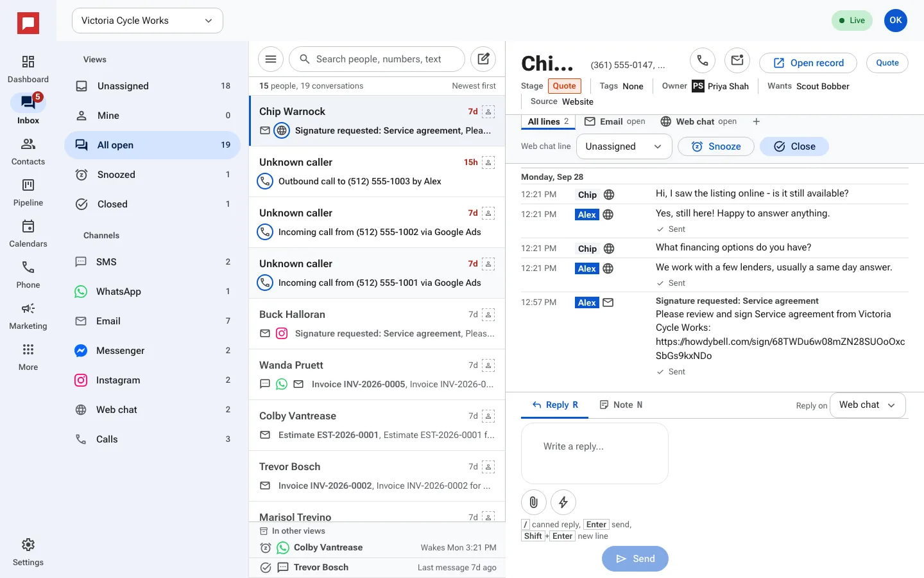The width and height of the screenshot is (924, 578).
Task: Change owner Priya Shah
Action: pos(721,86)
